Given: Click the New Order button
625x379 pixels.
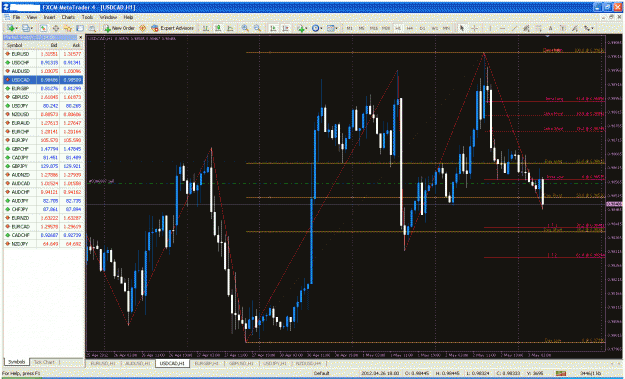Looking at the screenshot, I should [x=119, y=28].
